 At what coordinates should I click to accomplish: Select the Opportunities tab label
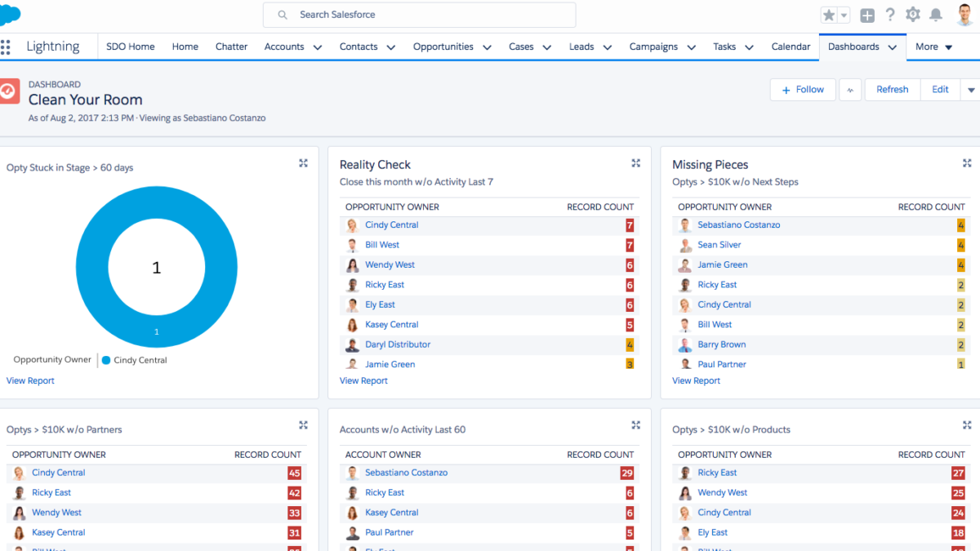coord(443,47)
